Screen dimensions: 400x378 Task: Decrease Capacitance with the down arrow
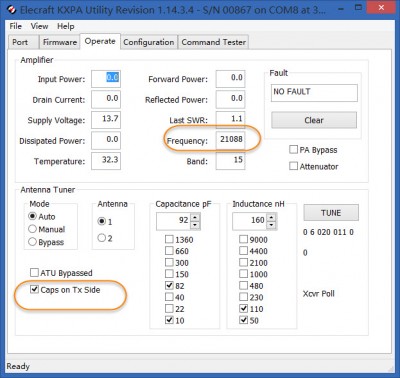pos(195,226)
